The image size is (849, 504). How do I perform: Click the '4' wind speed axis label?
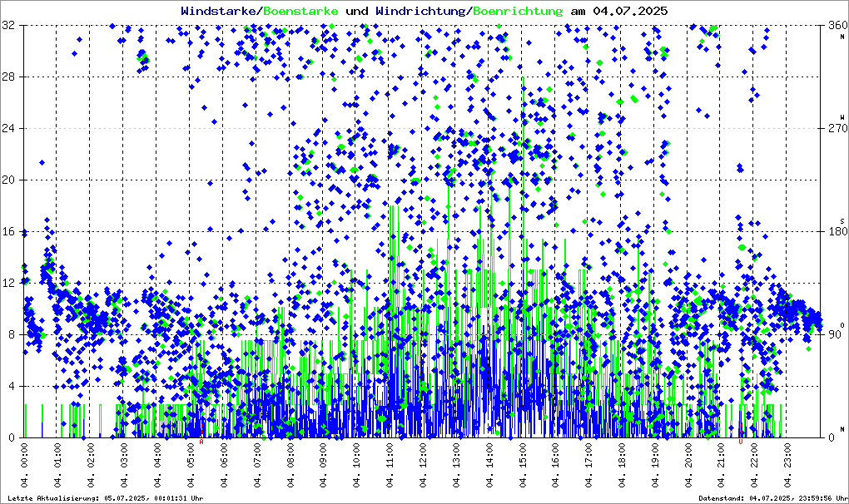12,386
